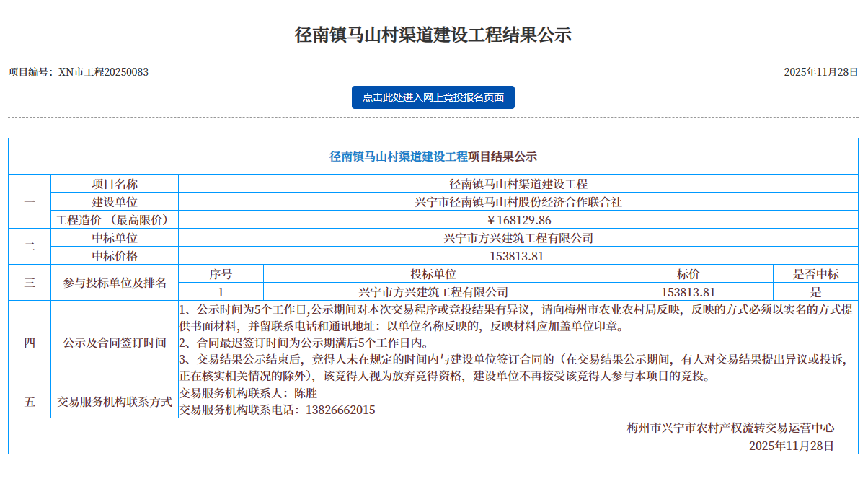Screen dimensions: 868x484
Task: Click the contact person line 陈胜
Action: [x=248, y=394]
